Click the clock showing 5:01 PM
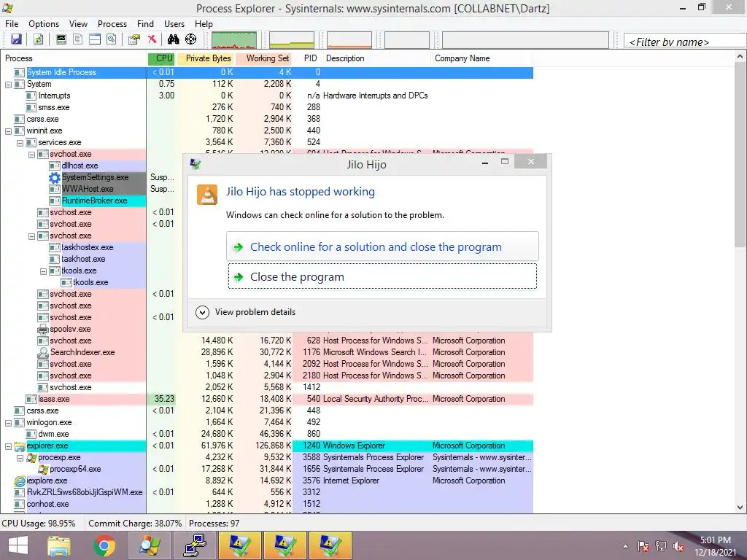Viewport: 747px width, 560px height. [715, 540]
